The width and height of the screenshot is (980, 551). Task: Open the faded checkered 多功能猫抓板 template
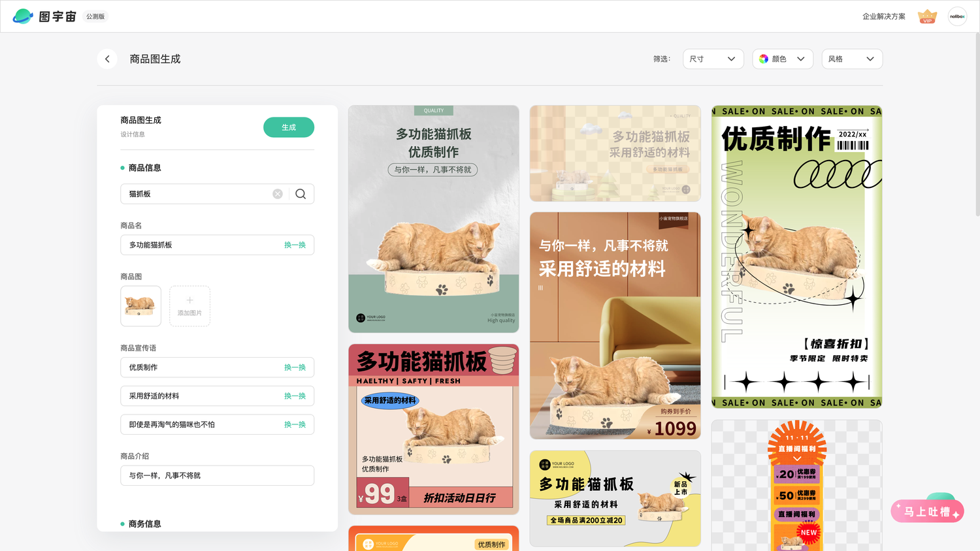click(615, 153)
